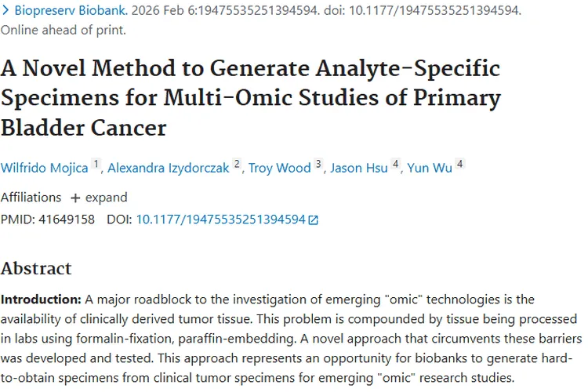The image size is (588, 392).
Task: Click affiliation superscript 1 after Mojica
Action: point(96,165)
